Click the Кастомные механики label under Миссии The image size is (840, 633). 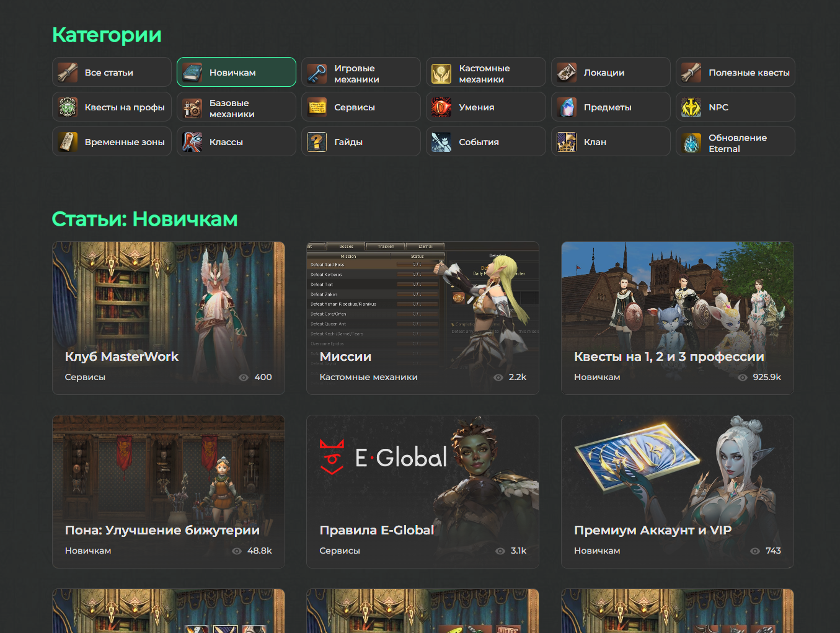368,377
